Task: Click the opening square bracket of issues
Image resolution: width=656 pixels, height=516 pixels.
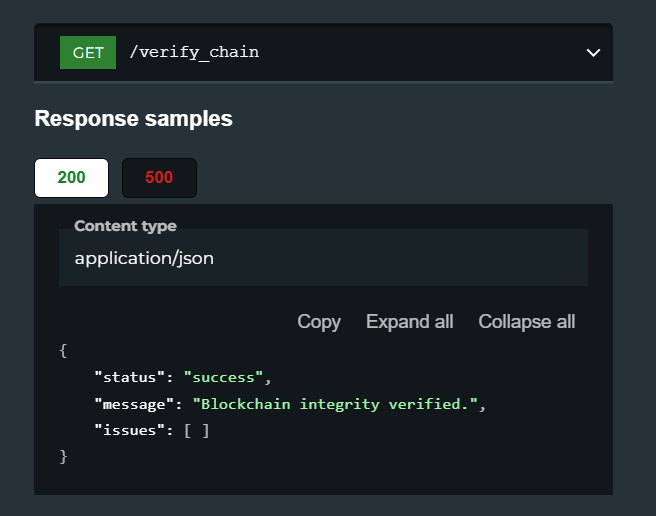Action: tap(188, 431)
